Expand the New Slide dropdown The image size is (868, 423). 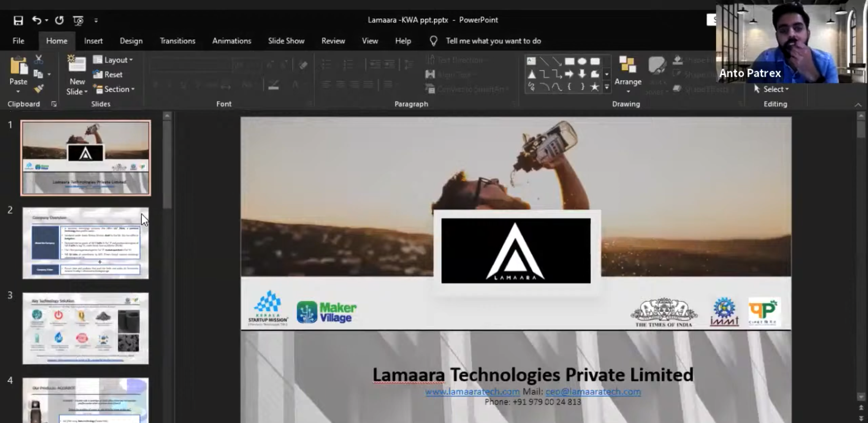point(77,91)
